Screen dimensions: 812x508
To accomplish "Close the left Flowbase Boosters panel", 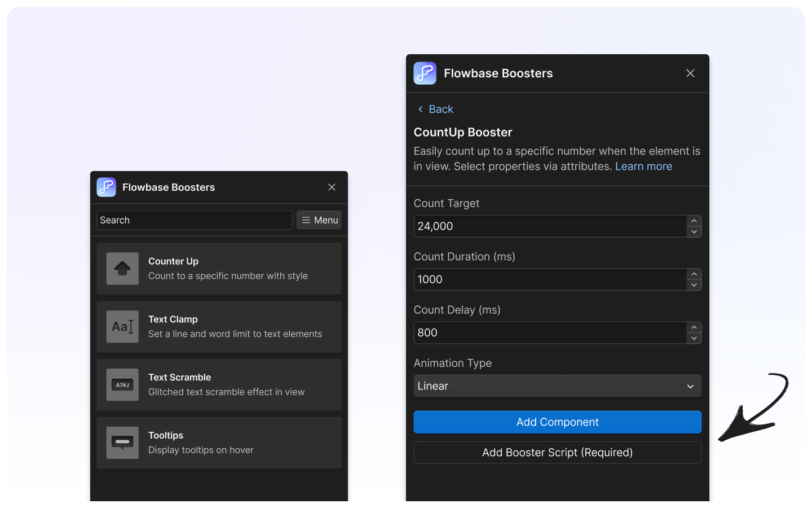I will click(x=332, y=187).
